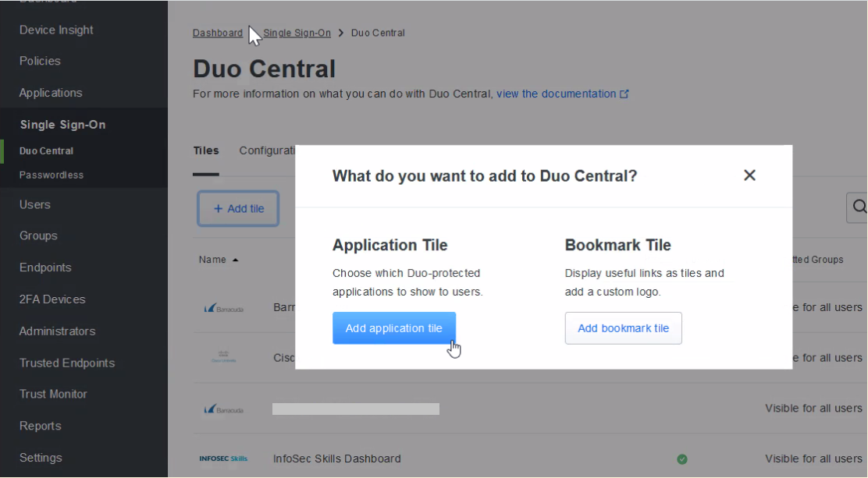Open Endpoints in the sidebar
The width and height of the screenshot is (868, 478).
(x=45, y=267)
